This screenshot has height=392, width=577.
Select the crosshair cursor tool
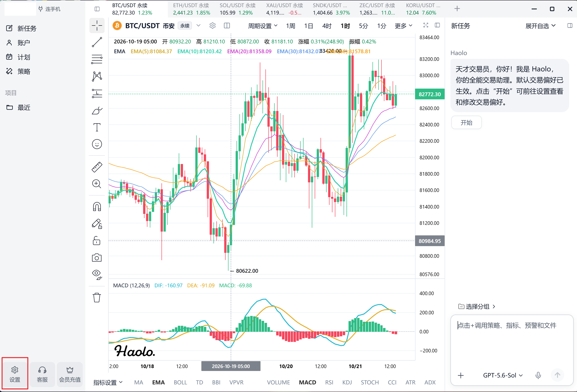click(97, 25)
